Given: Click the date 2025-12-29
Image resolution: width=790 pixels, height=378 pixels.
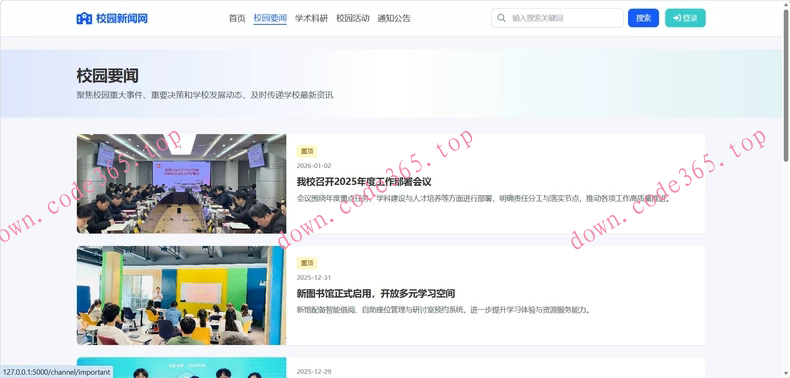Looking at the screenshot, I should click(x=314, y=372).
